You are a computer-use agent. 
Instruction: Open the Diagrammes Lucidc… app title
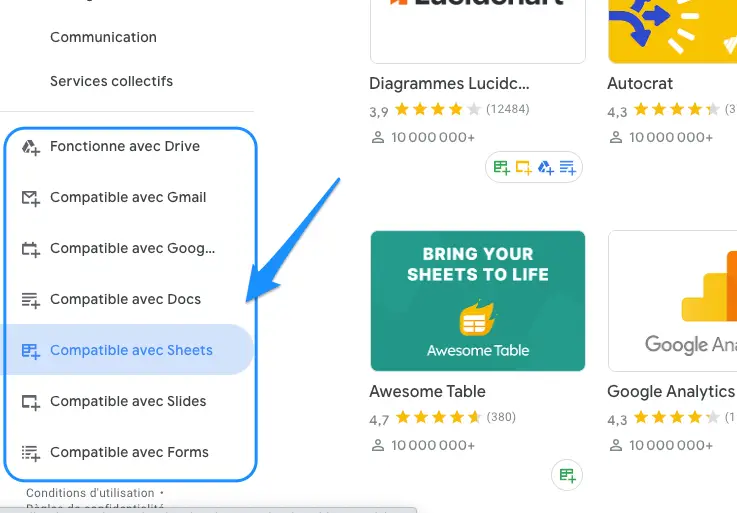click(449, 84)
